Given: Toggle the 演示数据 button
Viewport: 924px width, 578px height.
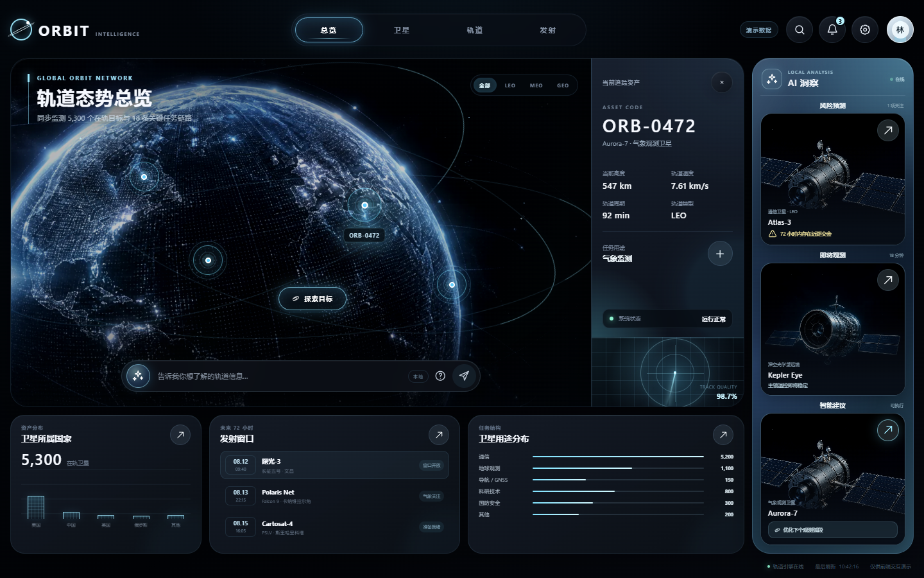Looking at the screenshot, I should point(758,30).
